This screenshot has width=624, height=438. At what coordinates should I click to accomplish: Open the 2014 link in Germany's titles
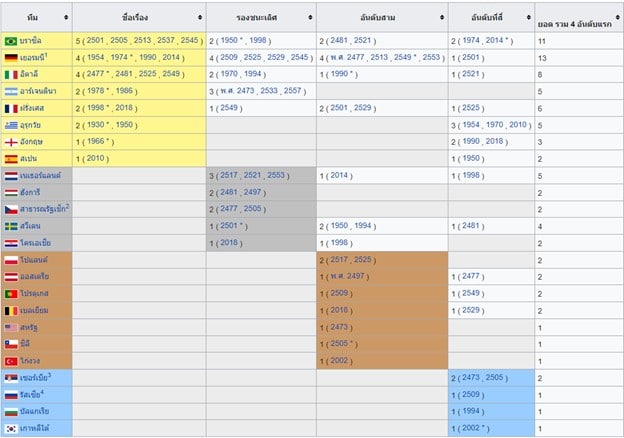coord(171,57)
